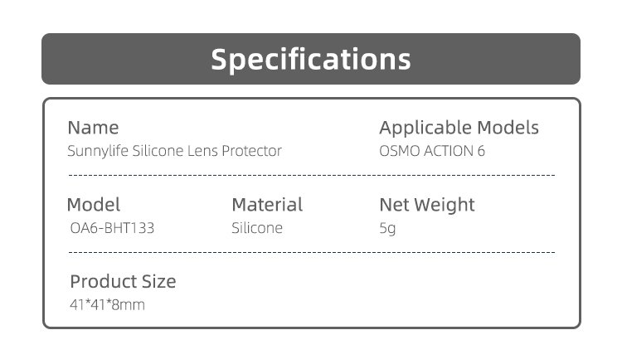
Task: Click the word Lens in product name
Action: [x=202, y=151]
